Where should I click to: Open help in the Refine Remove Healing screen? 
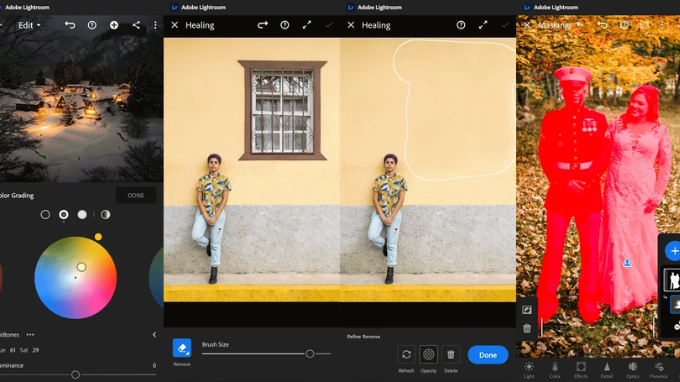pyautogui.click(x=461, y=25)
